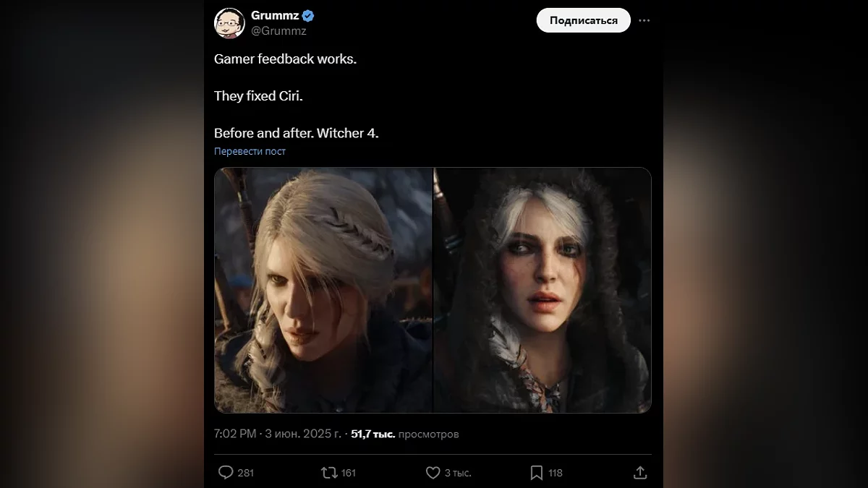
Task: Open the Grummz display name profile link
Action: point(274,15)
